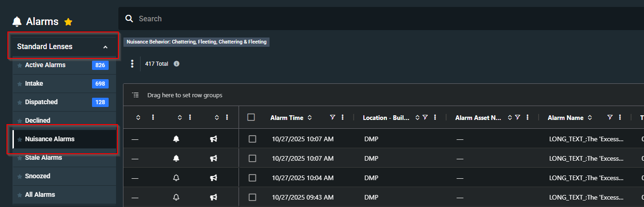Screen dimensions: 644x207
Task: Select the Stale Alarms lens
Action: tap(43, 158)
